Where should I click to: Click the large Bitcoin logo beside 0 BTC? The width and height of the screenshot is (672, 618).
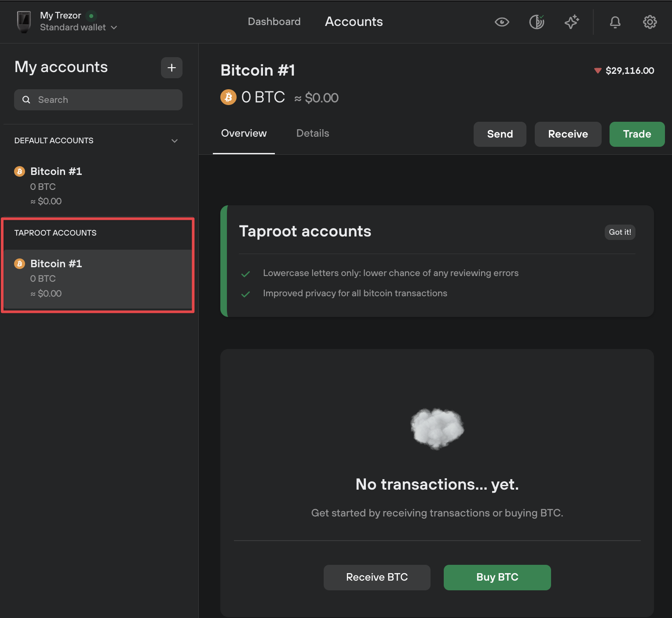[228, 97]
